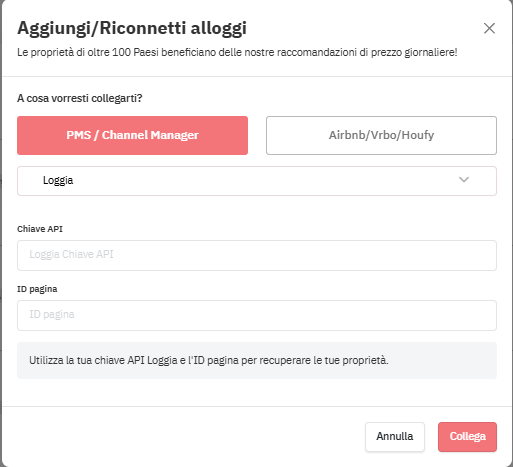
Task: Click the A cosa vorresti collegarti question
Action: [80, 98]
